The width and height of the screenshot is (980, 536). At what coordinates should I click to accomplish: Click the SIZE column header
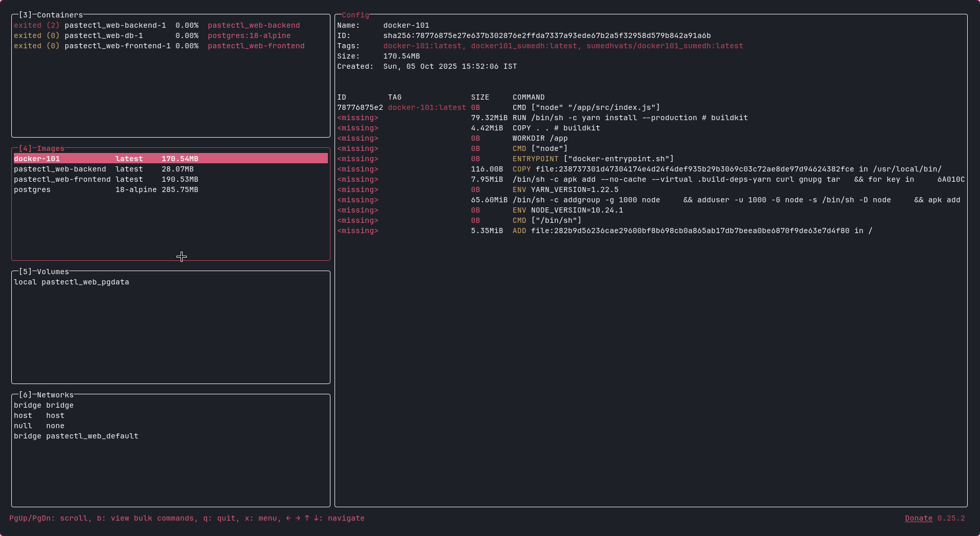point(480,97)
